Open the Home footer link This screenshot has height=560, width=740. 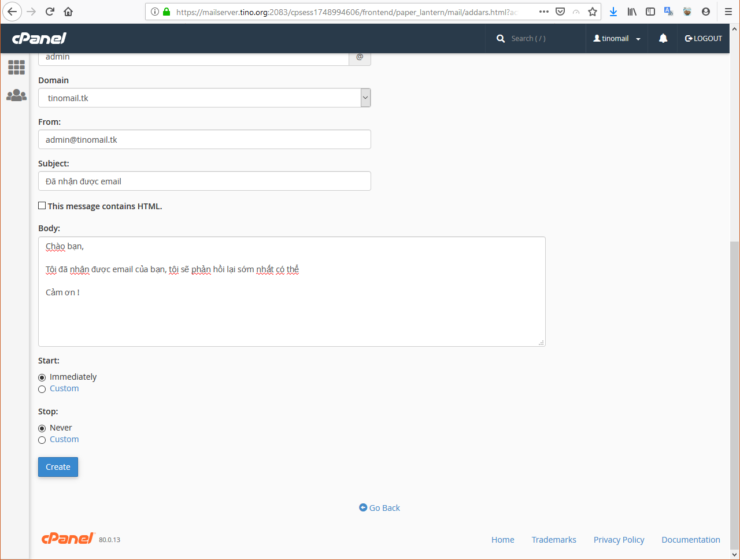[x=503, y=540]
